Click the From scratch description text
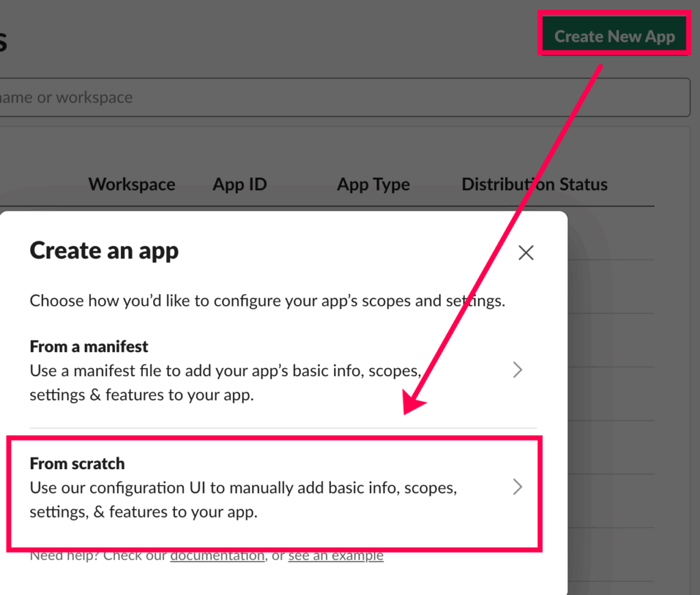700x595 pixels. (244, 500)
